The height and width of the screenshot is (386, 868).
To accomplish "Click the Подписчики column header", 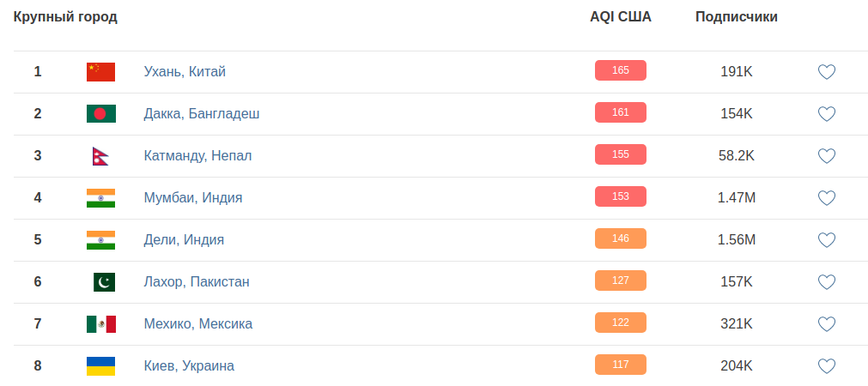I will tap(736, 17).
